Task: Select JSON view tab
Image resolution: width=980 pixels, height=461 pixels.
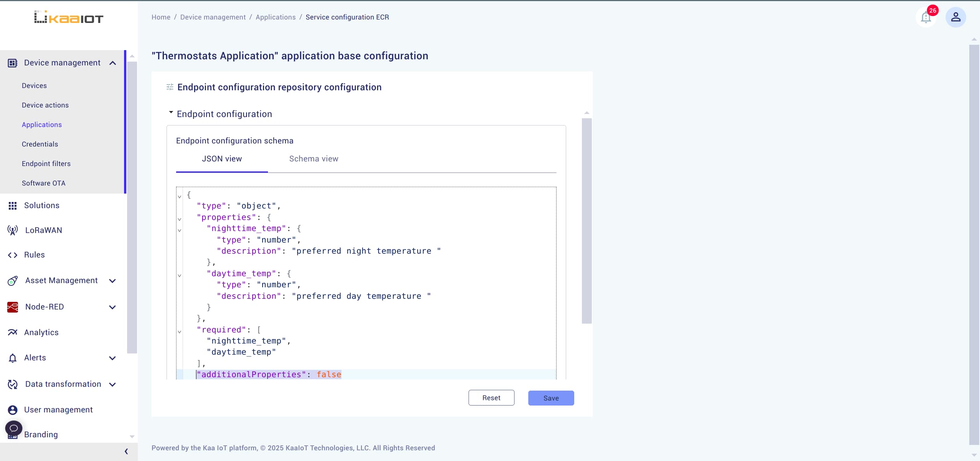Action: click(x=222, y=159)
